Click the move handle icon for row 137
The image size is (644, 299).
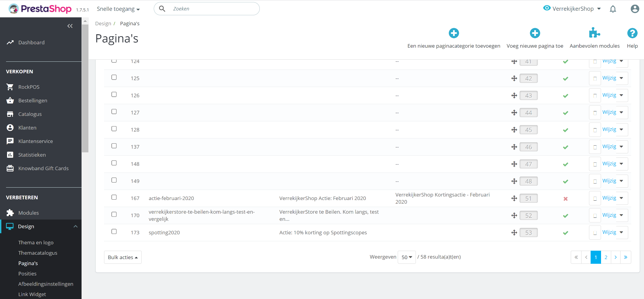[514, 147]
